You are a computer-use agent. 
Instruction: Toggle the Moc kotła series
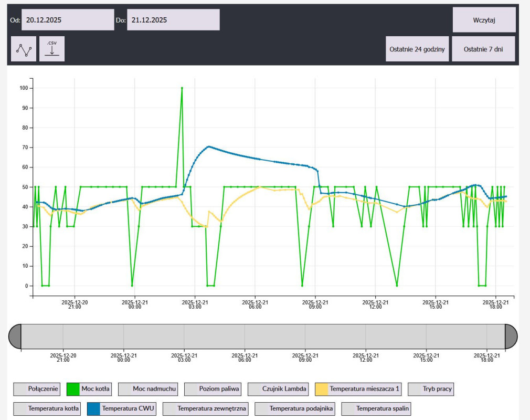click(x=89, y=389)
